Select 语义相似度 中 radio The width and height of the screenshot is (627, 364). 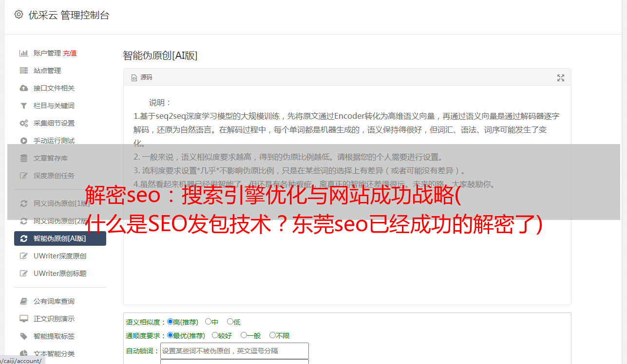(x=208, y=322)
